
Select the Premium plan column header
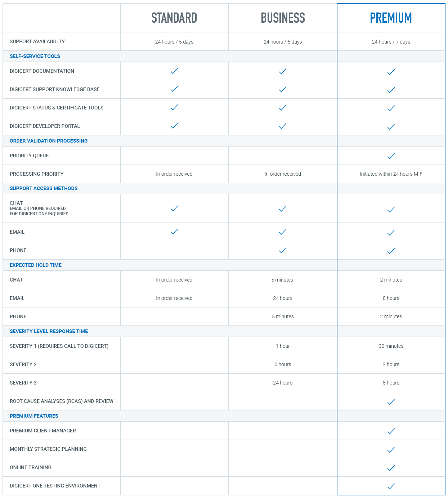coord(391,18)
